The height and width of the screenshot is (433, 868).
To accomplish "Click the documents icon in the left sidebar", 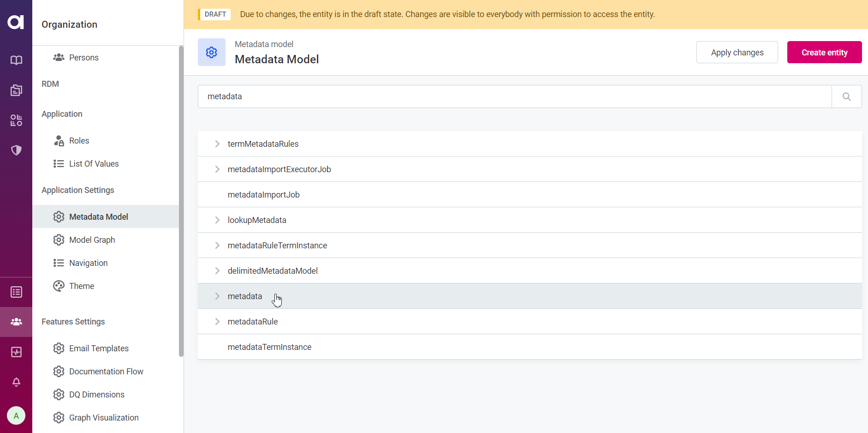I will [16, 90].
